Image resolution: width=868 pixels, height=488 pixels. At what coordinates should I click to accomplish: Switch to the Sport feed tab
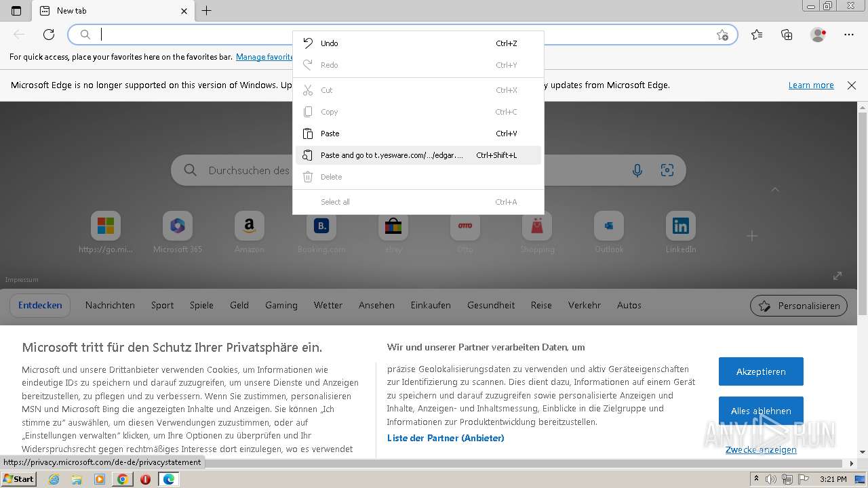pyautogui.click(x=162, y=305)
